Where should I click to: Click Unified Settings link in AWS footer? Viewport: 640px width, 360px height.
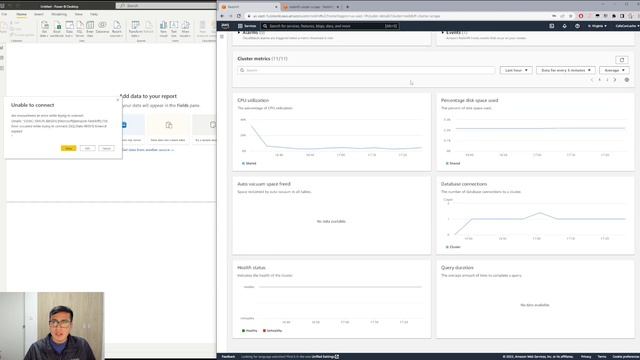point(325,357)
